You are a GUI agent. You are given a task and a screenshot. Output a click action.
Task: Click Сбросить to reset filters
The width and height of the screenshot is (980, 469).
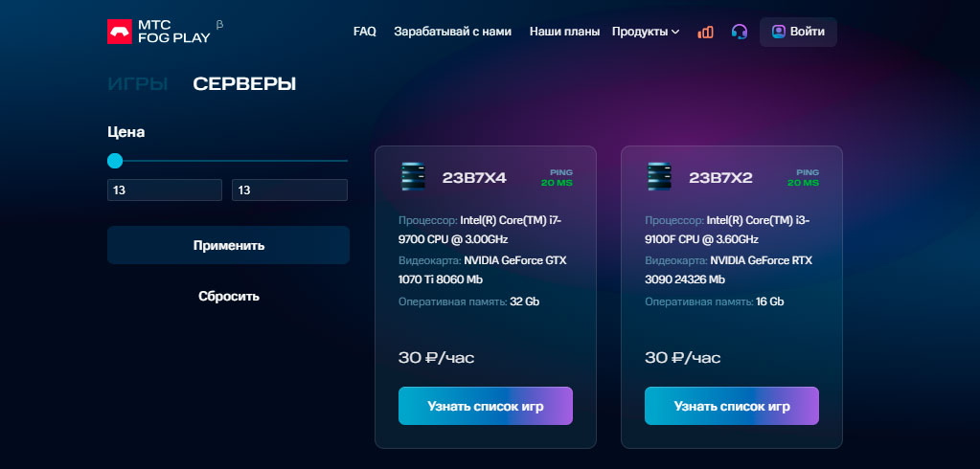coord(229,296)
